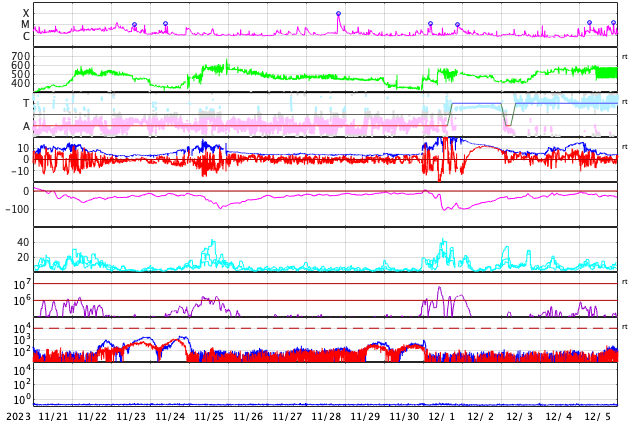
Task: Click the 12/ 5 date label
Action: tap(598, 417)
